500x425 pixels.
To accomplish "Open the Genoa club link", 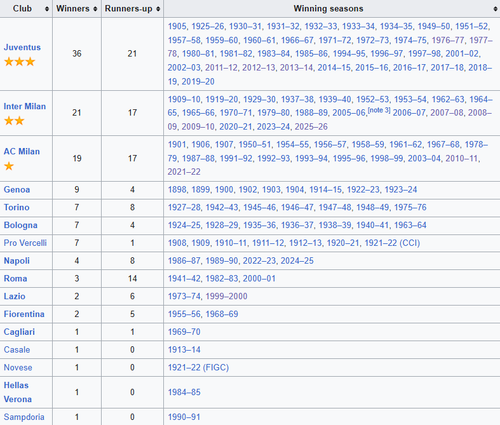I will (x=17, y=190).
